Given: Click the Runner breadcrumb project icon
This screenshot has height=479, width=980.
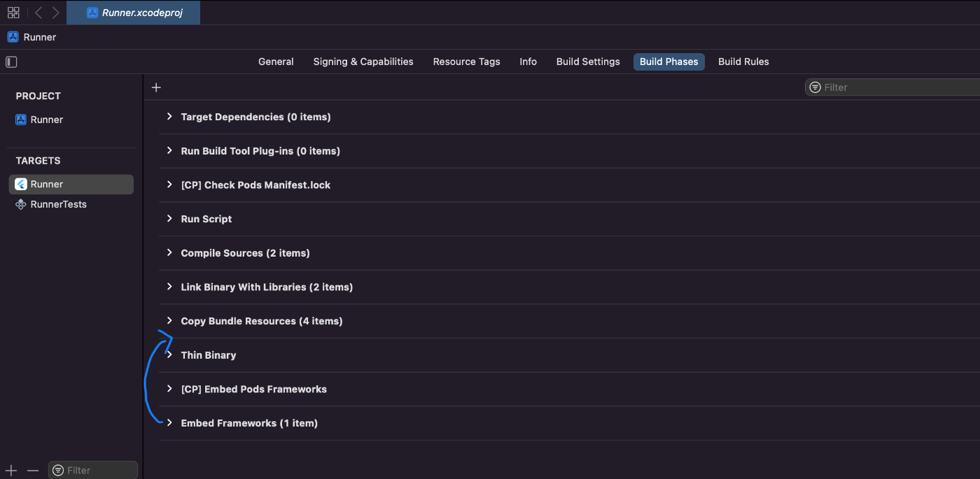Looking at the screenshot, I should click(13, 37).
